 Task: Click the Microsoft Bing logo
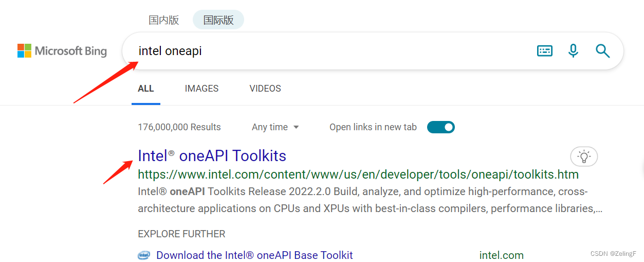(x=62, y=51)
